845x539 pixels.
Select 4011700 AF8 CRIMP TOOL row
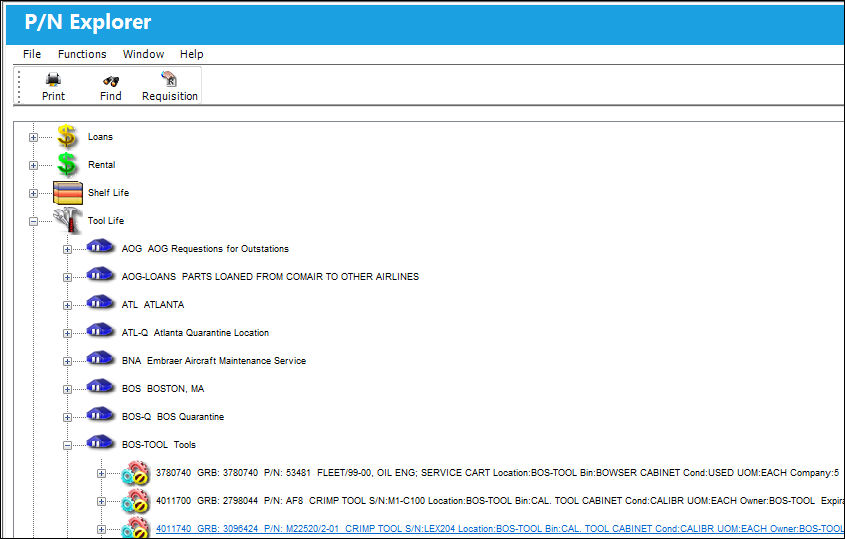click(500, 501)
